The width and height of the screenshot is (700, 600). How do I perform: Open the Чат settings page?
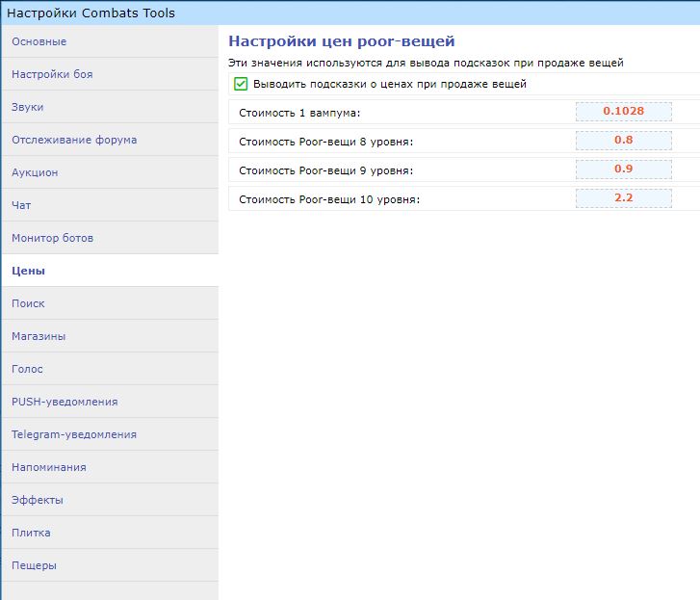click(111, 205)
